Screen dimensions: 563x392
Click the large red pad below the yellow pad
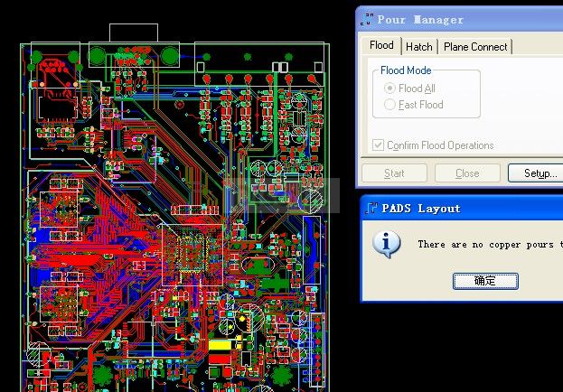[220, 359]
